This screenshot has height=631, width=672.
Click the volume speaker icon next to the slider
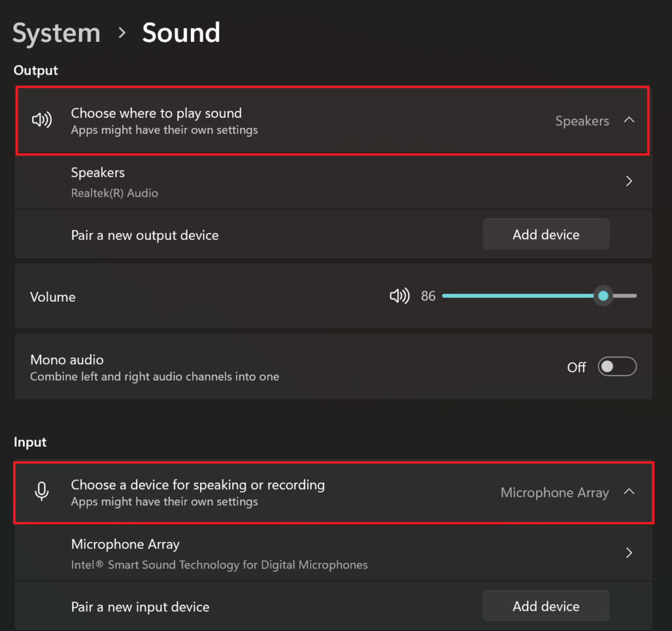tap(399, 296)
